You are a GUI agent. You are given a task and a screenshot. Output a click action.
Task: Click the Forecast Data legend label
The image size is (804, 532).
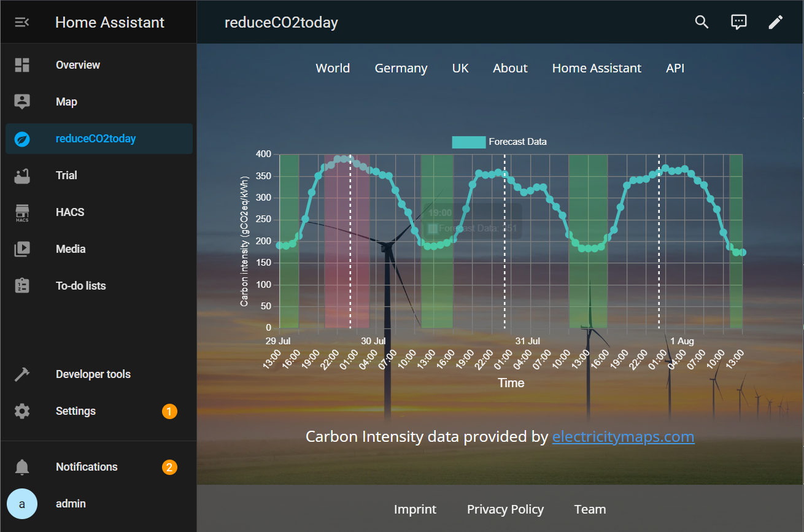[517, 142]
